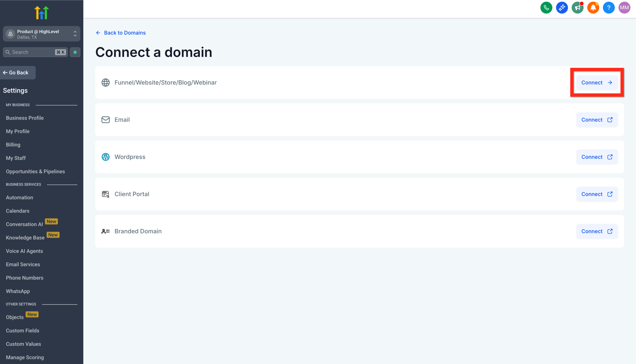
Task: Open Business Profile settings
Action: [25, 118]
